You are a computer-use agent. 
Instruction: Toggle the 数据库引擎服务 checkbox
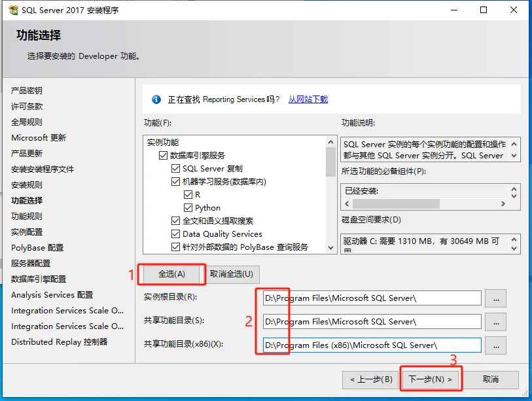pos(163,156)
